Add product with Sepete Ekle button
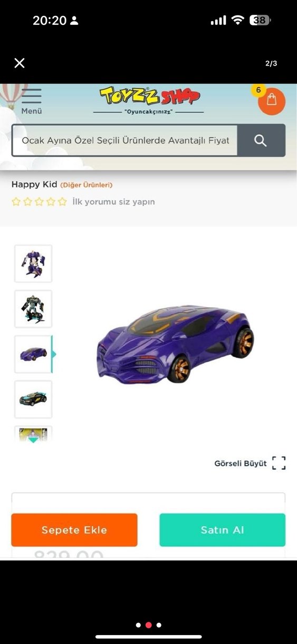 pos(74,530)
